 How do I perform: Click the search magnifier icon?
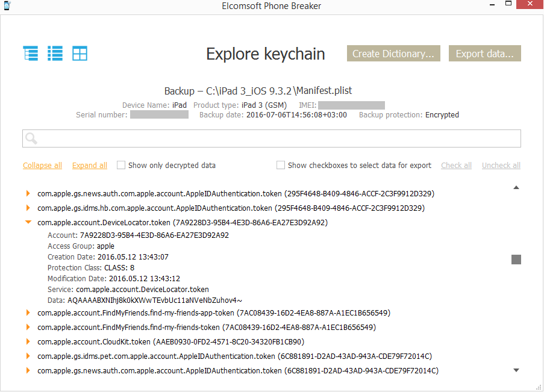31,138
